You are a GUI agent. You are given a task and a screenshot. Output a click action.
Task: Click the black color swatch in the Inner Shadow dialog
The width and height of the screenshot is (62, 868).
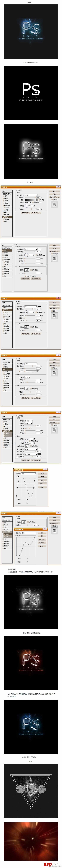pos(39,306)
